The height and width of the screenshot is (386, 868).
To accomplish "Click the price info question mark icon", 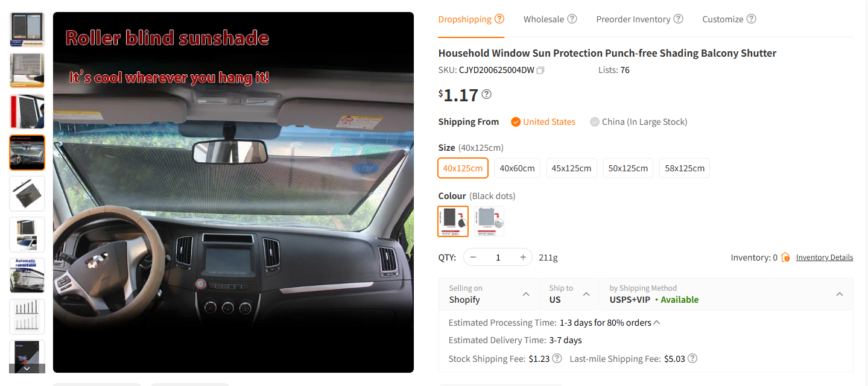I will coord(487,94).
